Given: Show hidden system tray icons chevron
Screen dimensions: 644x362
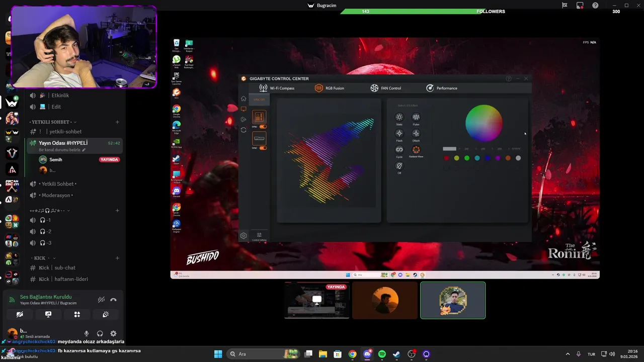Looking at the screenshot, I should [x=568, y=354].
